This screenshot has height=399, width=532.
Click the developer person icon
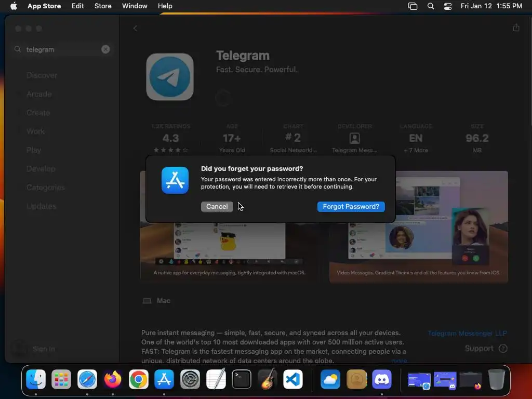coord(354,138)
